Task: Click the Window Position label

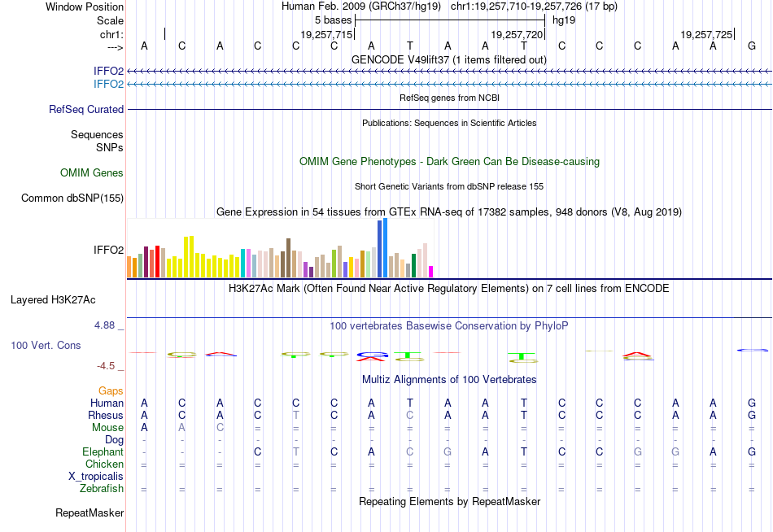Action: coord(85,7)
